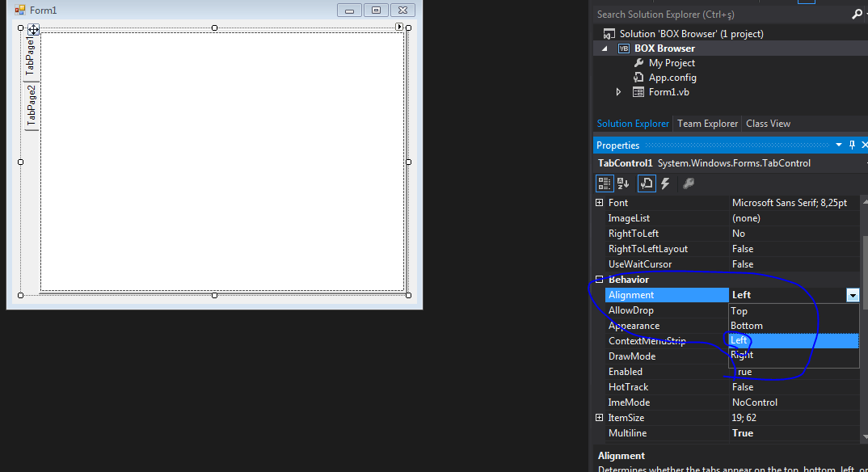Image resolution: width=868 pixels, height=472 pixels.
Task: Click the Solution Explorer search magnifier icon
Action: pyautogui.click(x=857, y=15)
